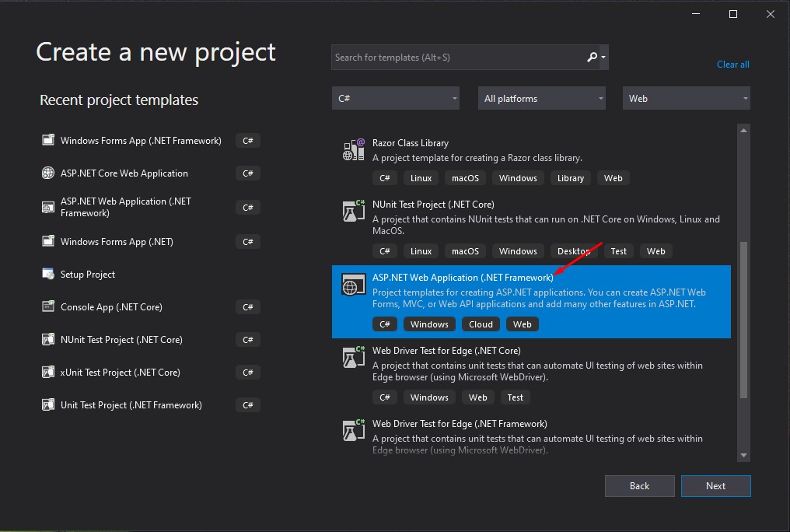Viewport: 790px width, 532px height.
Task: Click the Razor Class Library template icon
Action: [352, 149]
